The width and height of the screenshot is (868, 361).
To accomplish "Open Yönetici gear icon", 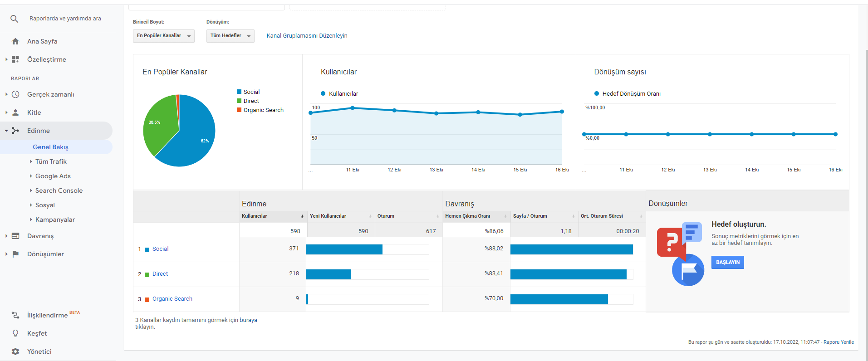I will pyautogui.click(x=15, y=351).
